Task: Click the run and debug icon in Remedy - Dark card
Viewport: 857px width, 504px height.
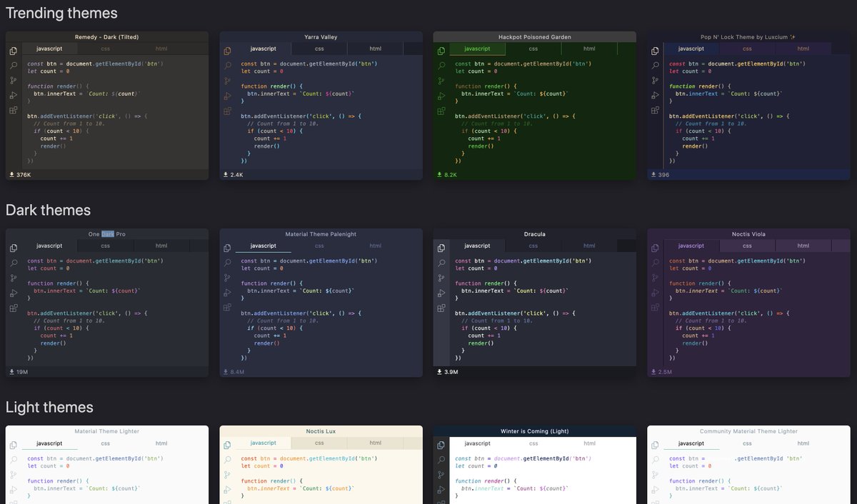Action: pos(14,96)
